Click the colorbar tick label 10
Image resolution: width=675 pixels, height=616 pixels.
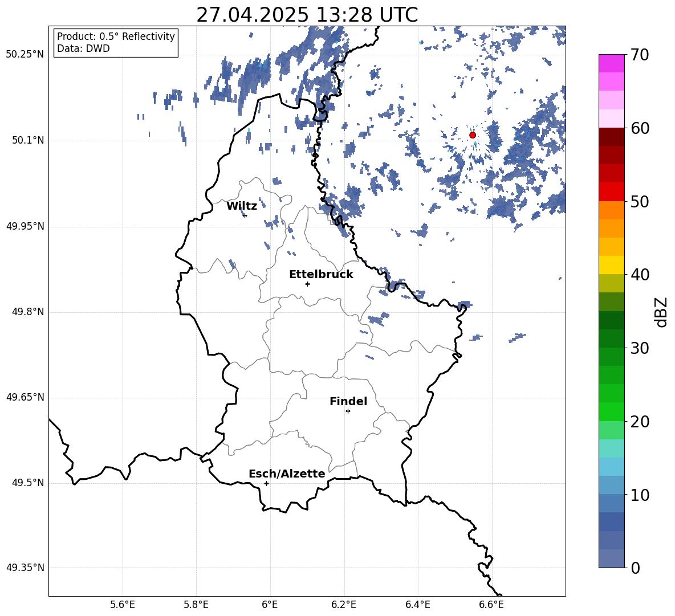coord(640,495)
